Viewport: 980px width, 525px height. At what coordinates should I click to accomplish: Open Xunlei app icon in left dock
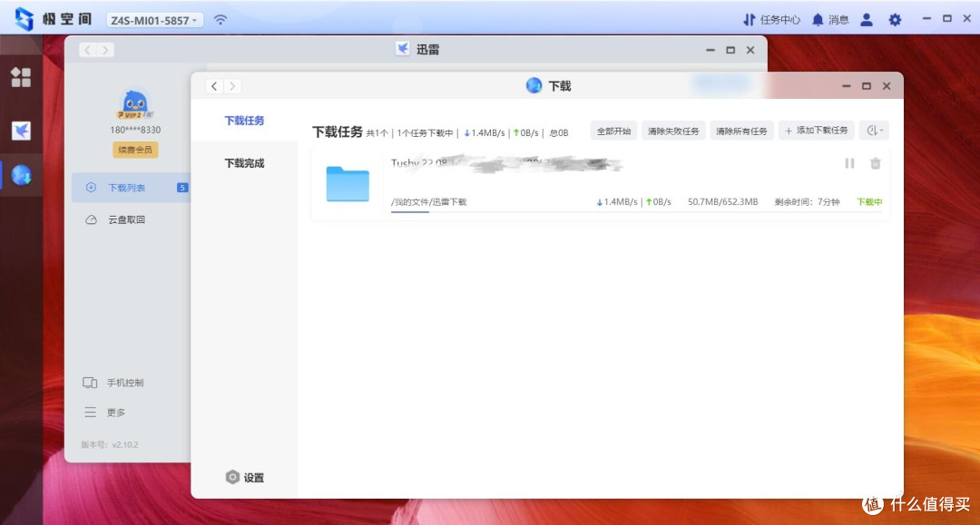point(21,131)
